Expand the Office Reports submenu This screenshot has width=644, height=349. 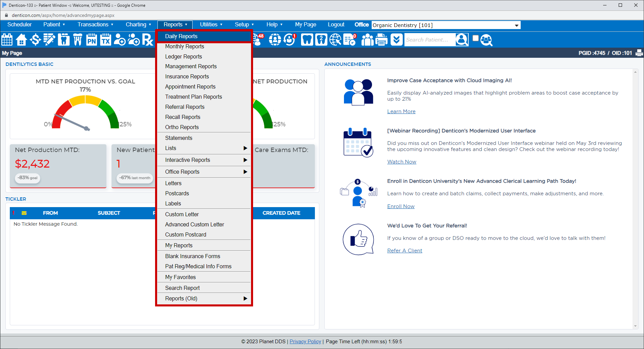204,172
